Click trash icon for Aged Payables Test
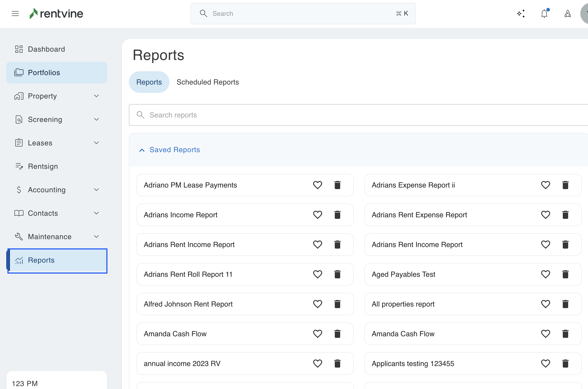588x389 pixels. 565,274
